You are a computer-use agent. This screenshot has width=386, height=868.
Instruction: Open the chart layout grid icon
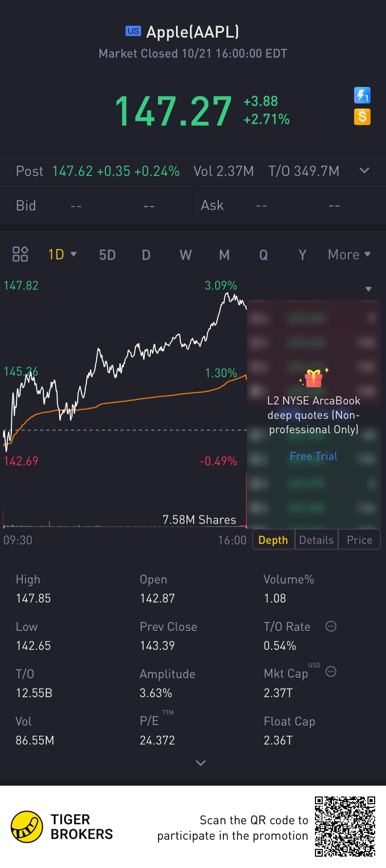(x=20, y=254)
